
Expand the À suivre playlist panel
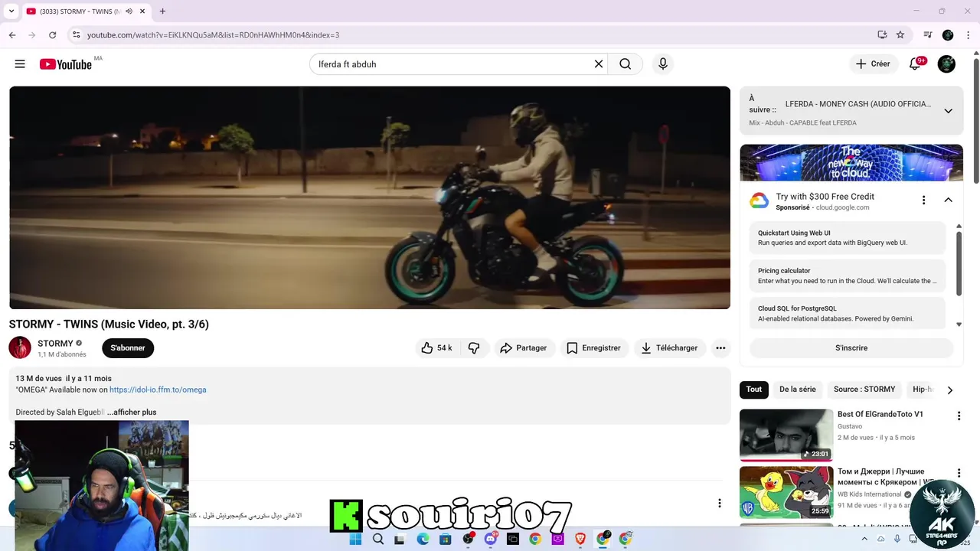click(948, 111)
